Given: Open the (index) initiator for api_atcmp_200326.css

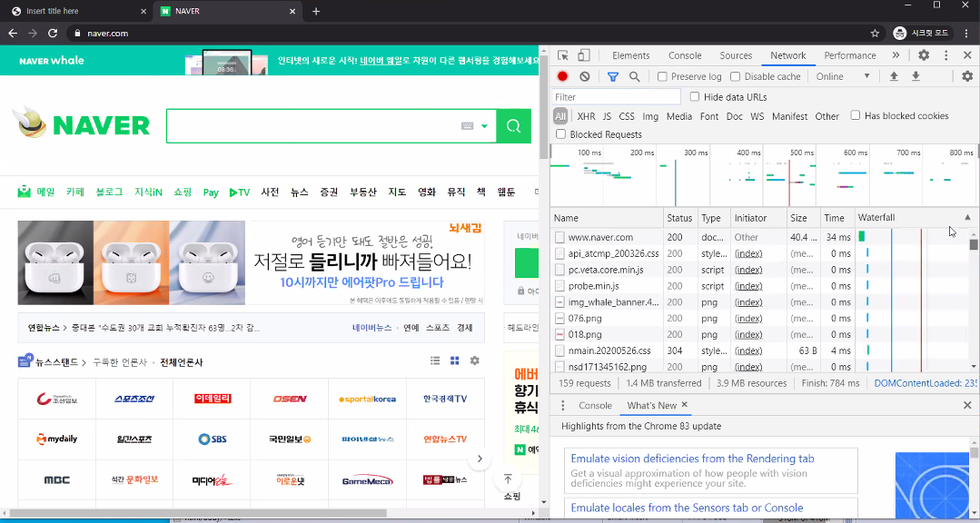Looking at the screenshot, I should point(748,253).
